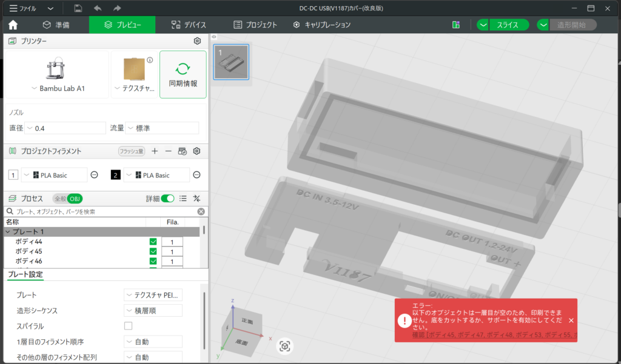621x364 pixels.
Task: Open printer settings gear icon
Action: point(197,41)
